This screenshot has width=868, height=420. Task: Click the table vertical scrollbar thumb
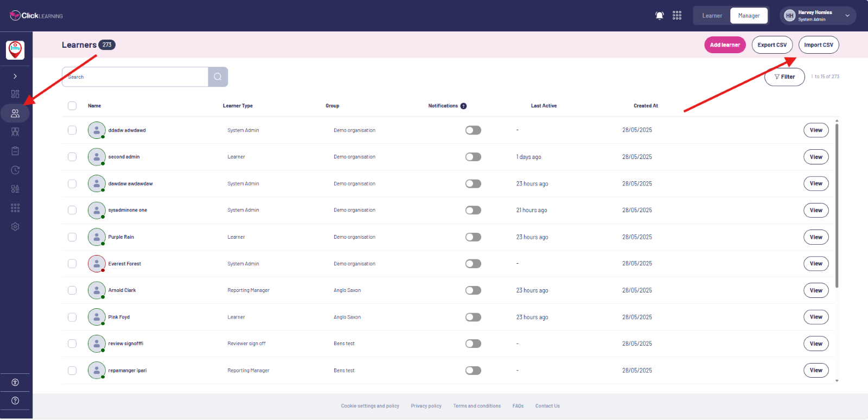point(837,206)
